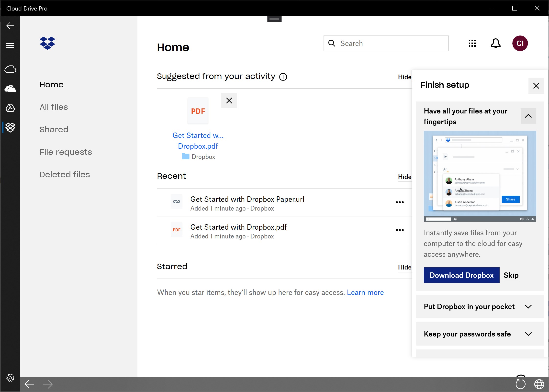Hide the Starred section
The image size is (549, 392).
[404, 267]
